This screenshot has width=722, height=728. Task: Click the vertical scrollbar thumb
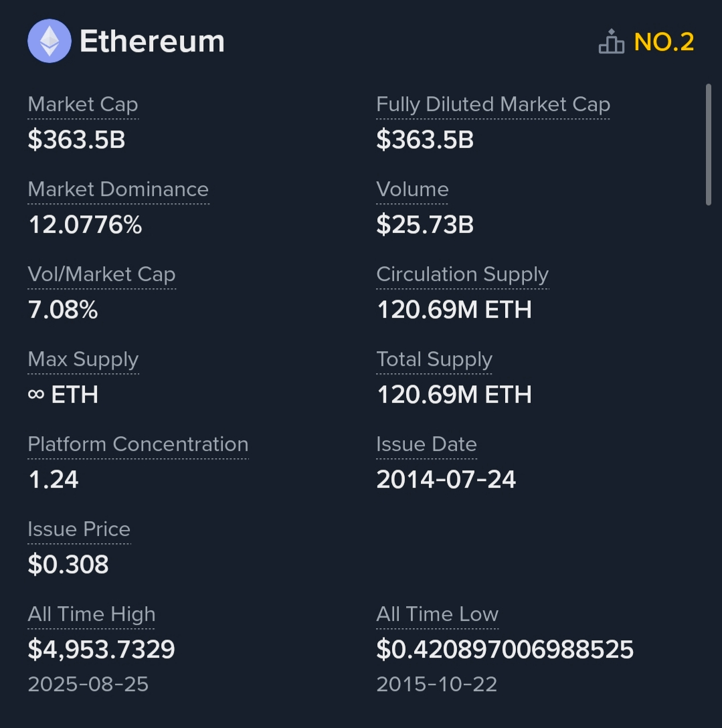(709, 145)
